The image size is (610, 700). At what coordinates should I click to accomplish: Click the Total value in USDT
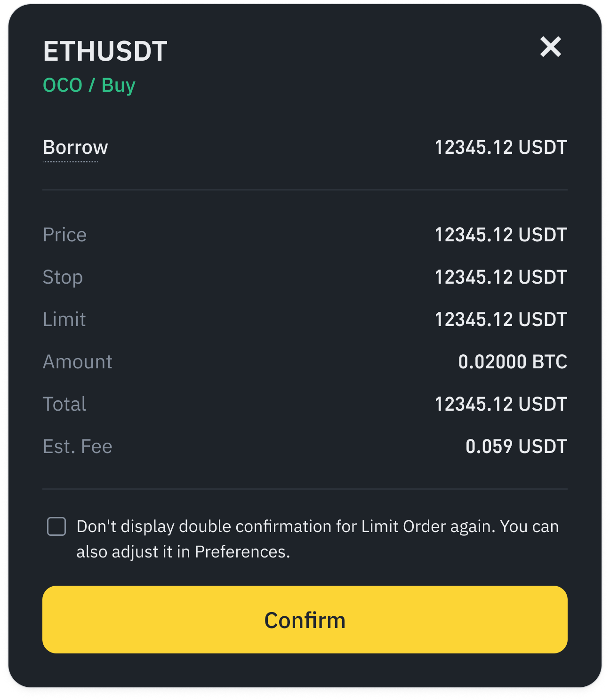click(x=500, y=404)
